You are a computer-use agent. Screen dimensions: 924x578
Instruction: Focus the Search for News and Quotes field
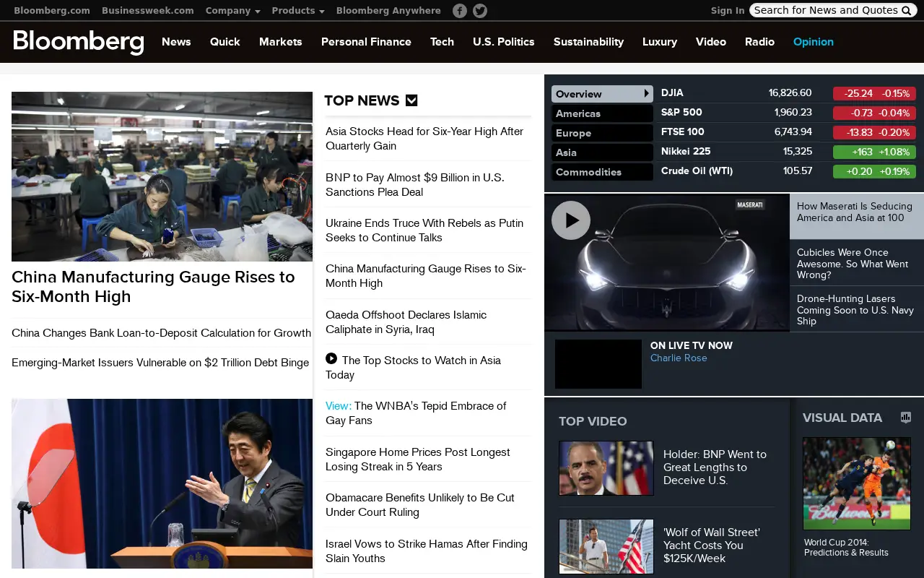(826, 10)
